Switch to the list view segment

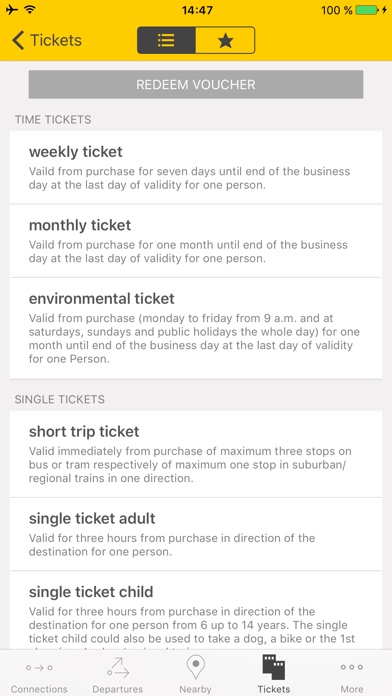pyautogui.click(x=166, y=40)
